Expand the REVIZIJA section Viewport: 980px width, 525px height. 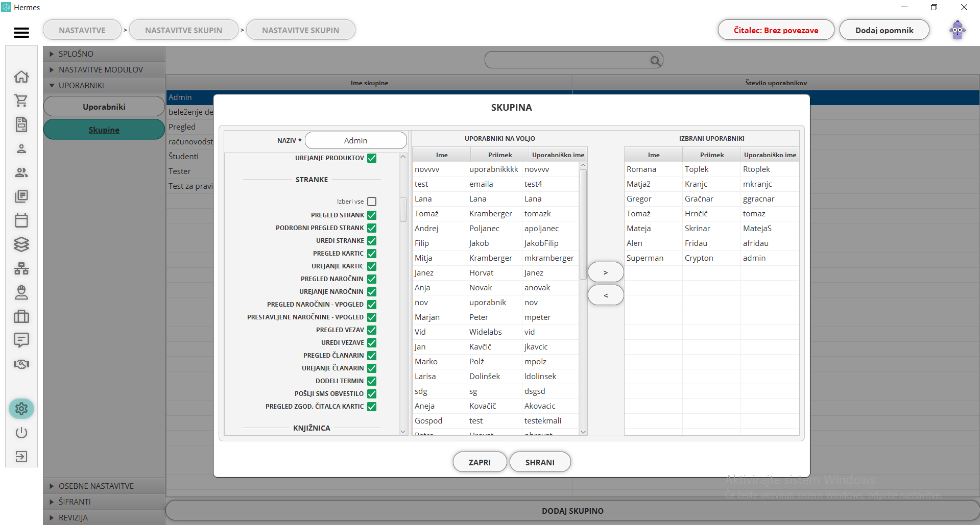(104, 517)
